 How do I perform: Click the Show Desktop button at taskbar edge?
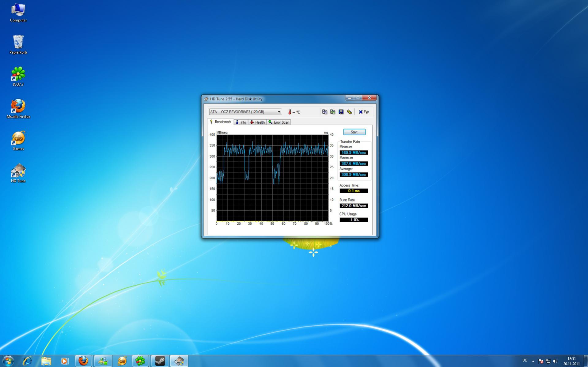tap(586, 361)
